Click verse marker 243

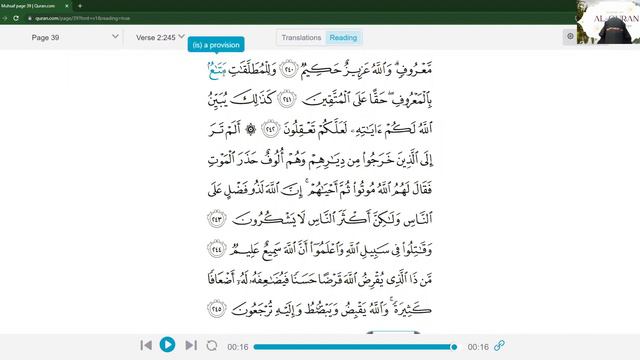point(217,219)
